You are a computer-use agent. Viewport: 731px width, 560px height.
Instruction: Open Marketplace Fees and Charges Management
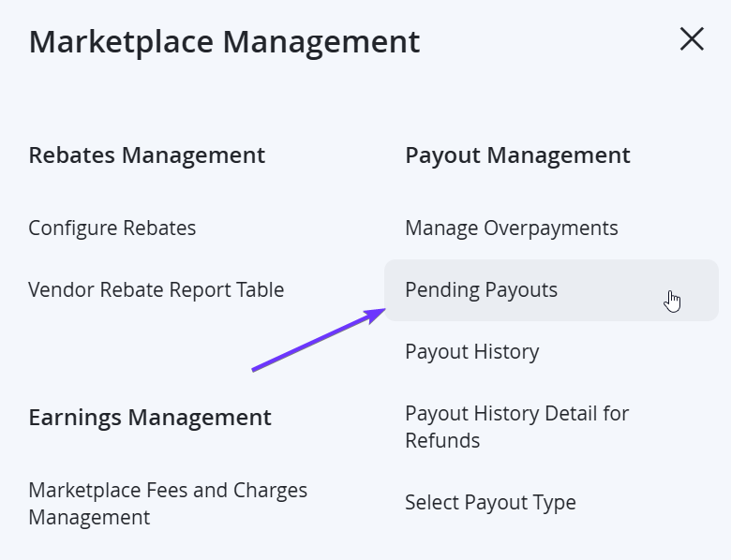coord(168,504)
